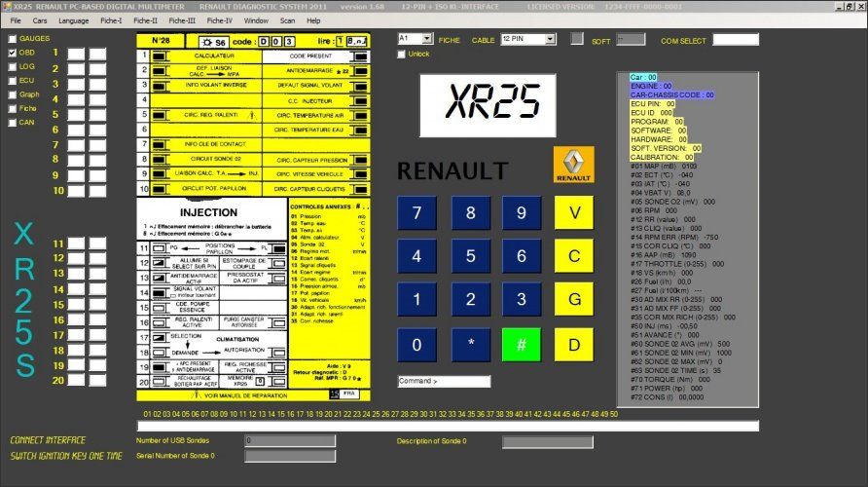Click keypad digit 5 button
The height and width of the screenshot is (487, 868).
[471, 256]
